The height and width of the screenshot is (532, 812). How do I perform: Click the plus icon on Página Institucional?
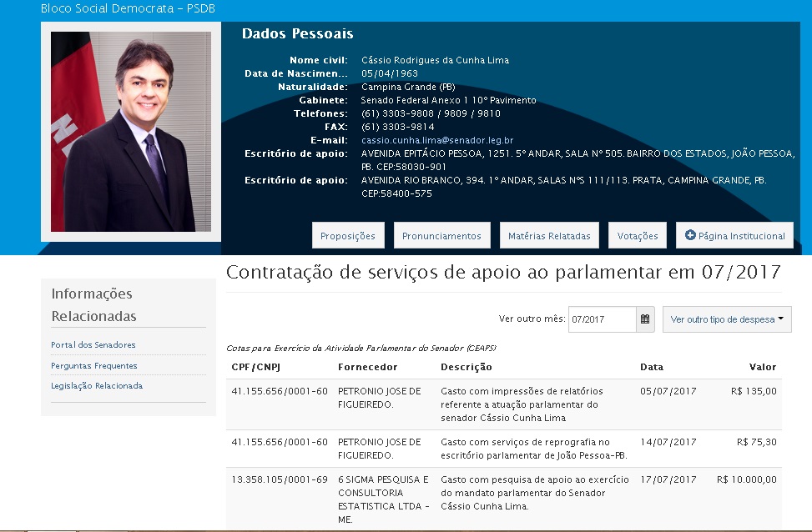click(690, 236)
